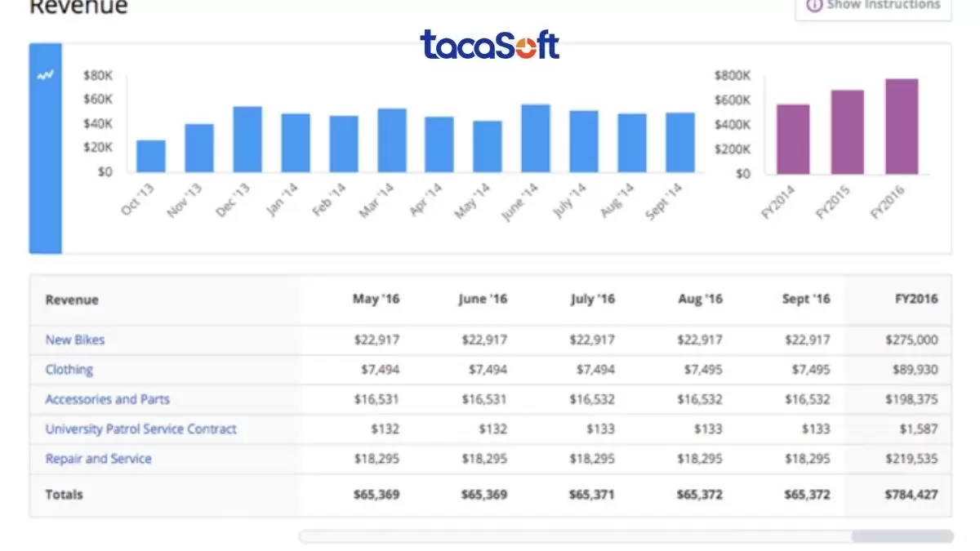Select the Oct '13 blue bar
This screenshot has height=551, width=980.
151,156
